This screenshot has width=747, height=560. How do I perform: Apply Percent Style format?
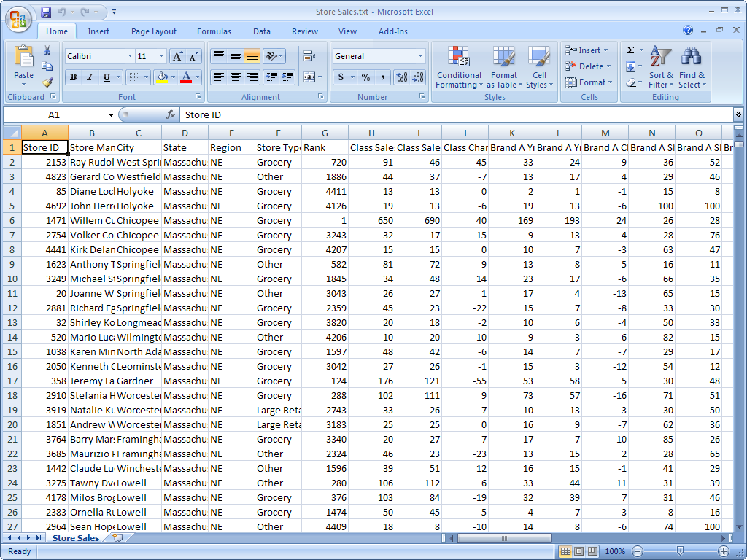point(365,77)
